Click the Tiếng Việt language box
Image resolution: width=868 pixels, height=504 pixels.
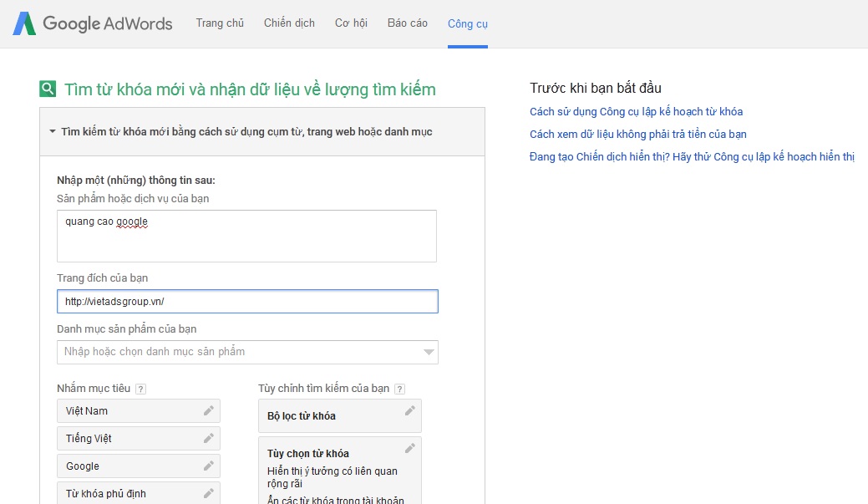[x=139, y=439]
